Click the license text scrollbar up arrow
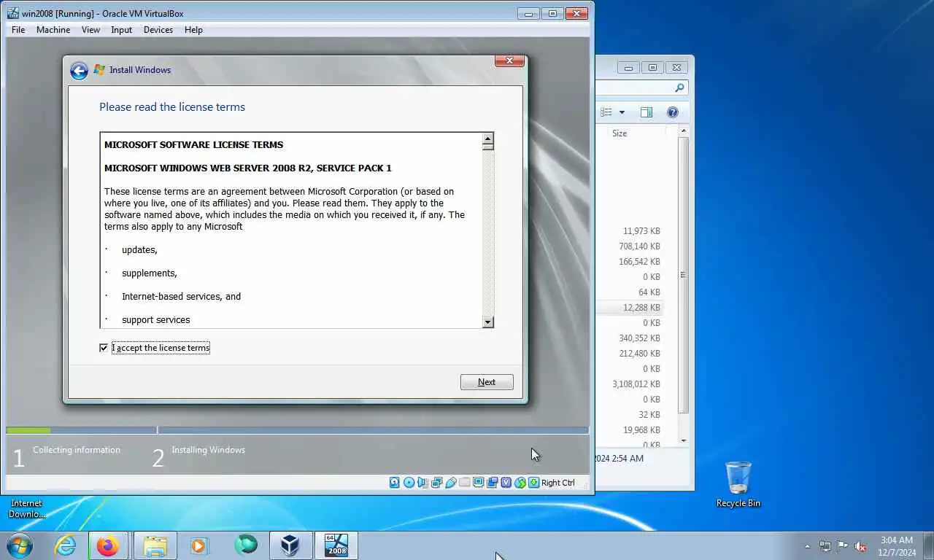The height and width of the screenshot is (560, 934). (488, 139)
